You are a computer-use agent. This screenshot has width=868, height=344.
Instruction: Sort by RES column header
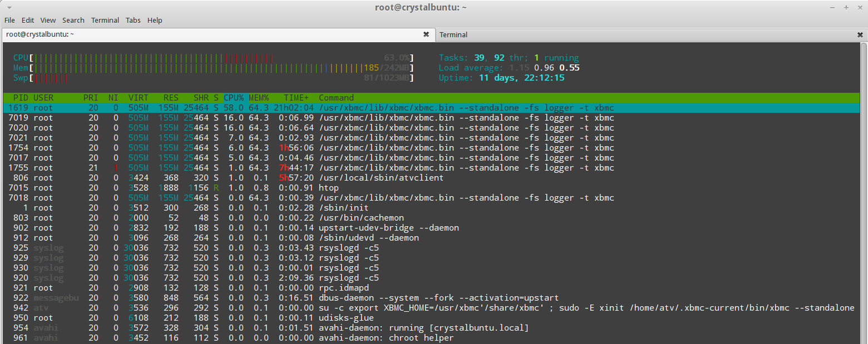(x=171, y=98)
